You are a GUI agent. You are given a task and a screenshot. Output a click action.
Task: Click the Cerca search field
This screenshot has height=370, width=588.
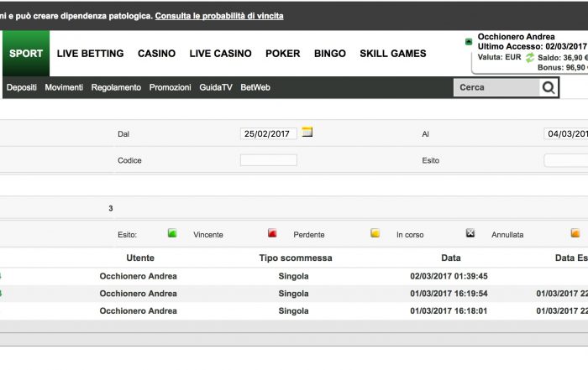click(496, 87)
